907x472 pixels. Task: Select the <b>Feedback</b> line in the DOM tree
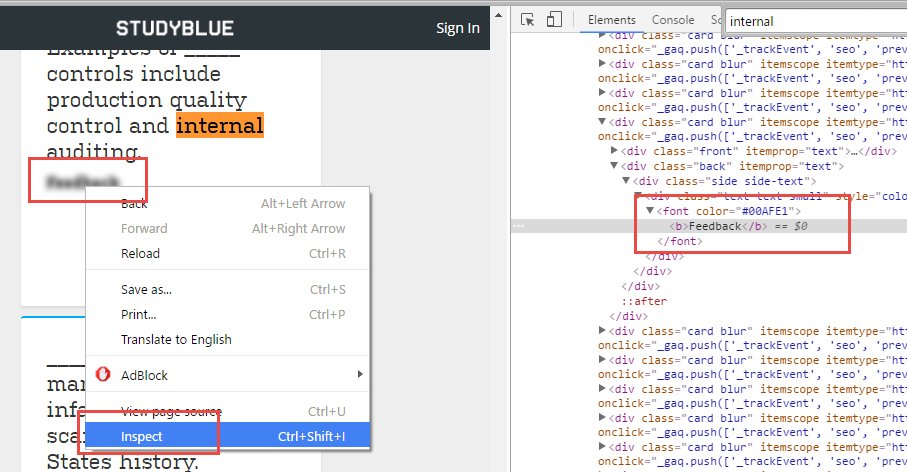[x=709, y=226]
